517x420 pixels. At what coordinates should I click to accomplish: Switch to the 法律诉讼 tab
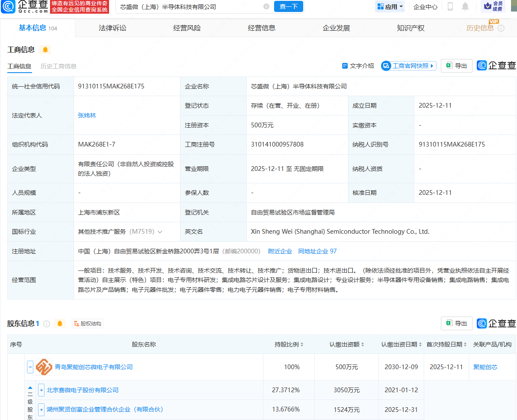[112, 28]
